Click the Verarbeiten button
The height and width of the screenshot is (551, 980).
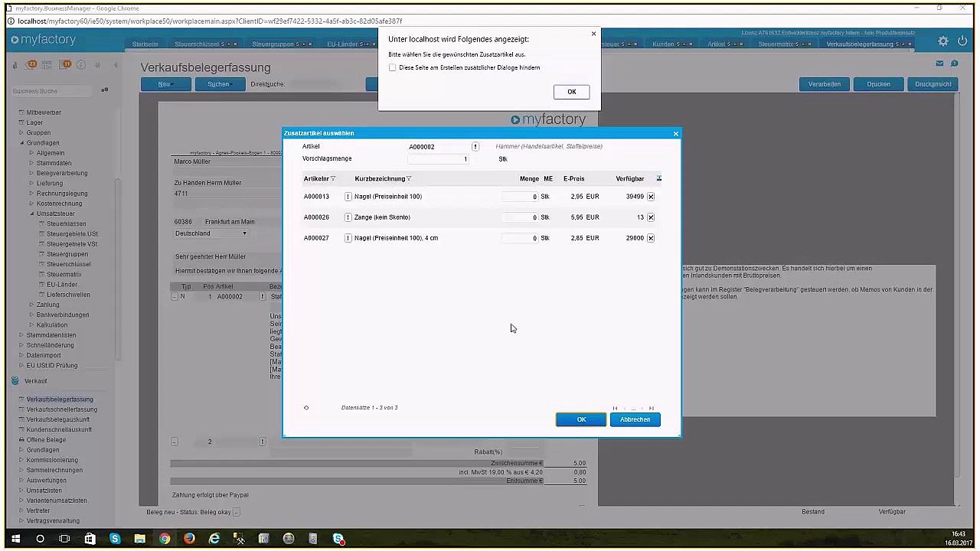[824, 84]
